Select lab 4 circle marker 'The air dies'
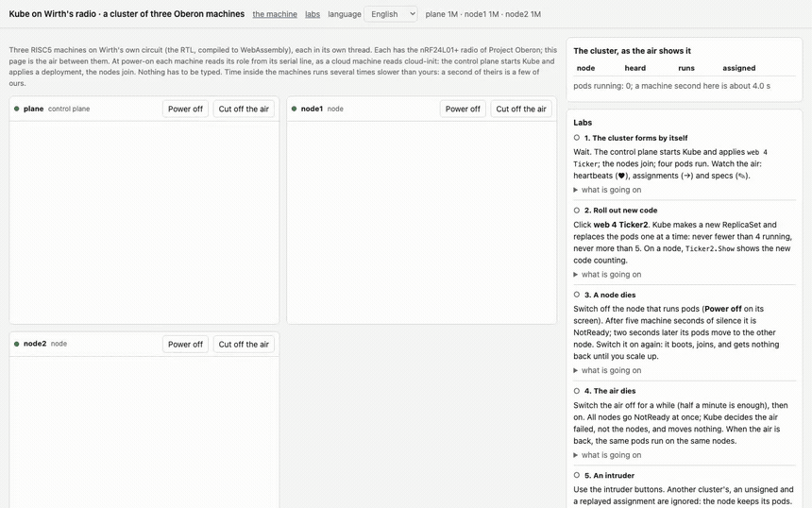The width and height of the screenshot is (812, 508). click(576, 391)
